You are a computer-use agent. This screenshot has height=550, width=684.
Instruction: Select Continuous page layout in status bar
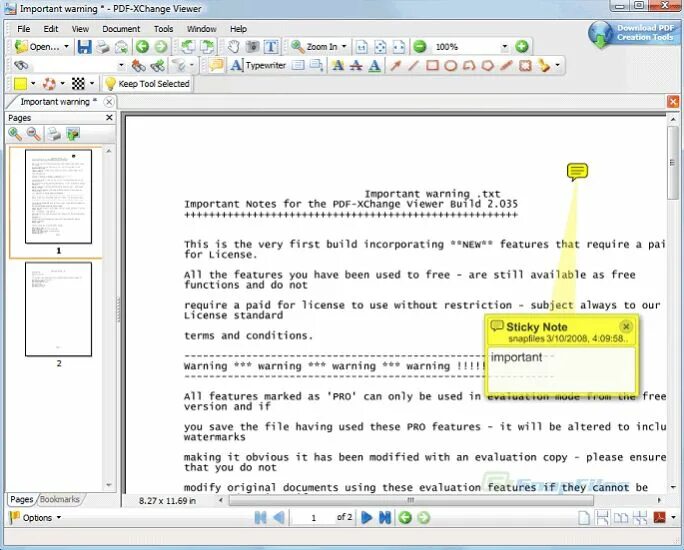[602, 518]
